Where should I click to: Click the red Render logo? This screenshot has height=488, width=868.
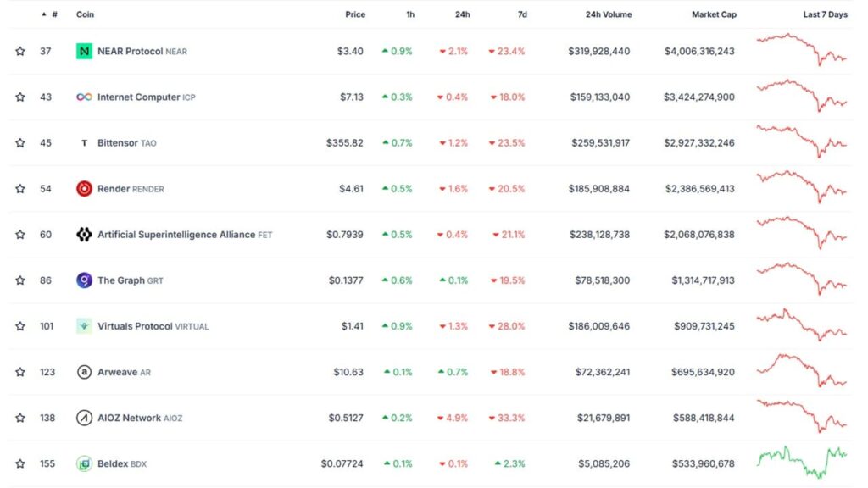[x=82, y=188]
